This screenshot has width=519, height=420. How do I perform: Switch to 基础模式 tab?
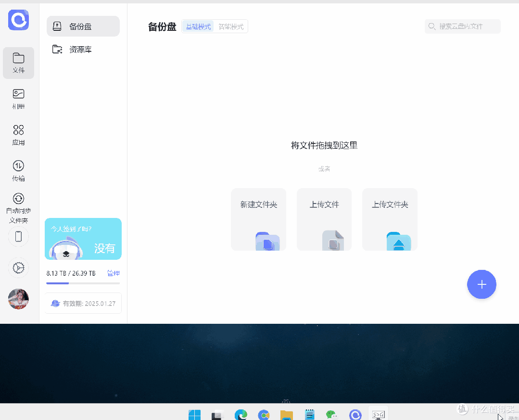pyautogui.click(x=198, y=26)
